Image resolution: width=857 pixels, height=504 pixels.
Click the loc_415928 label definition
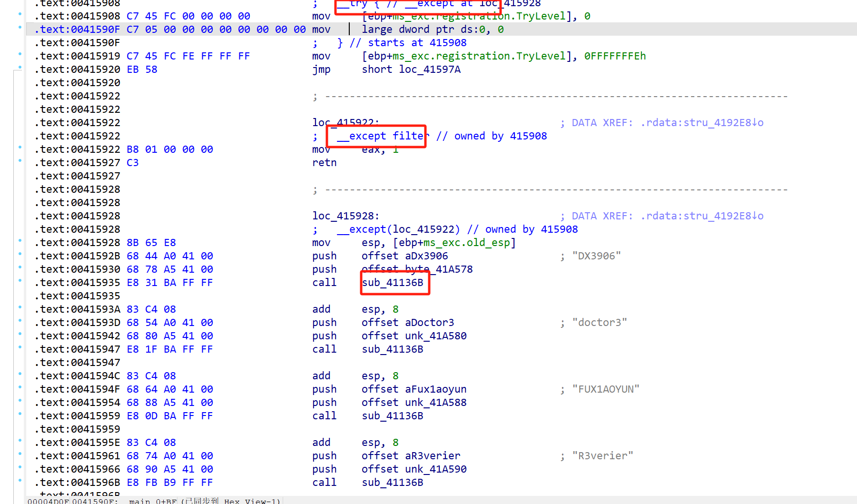345,216
